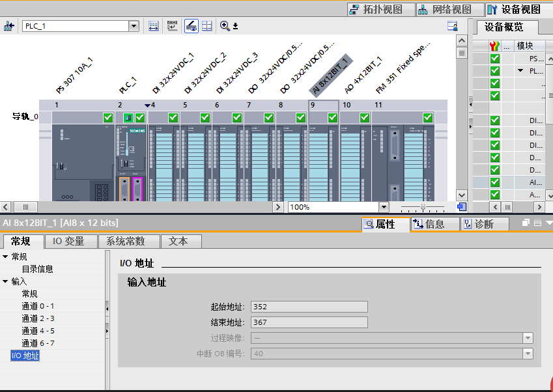Open the Properties (属性) tab

coord(386,224)
